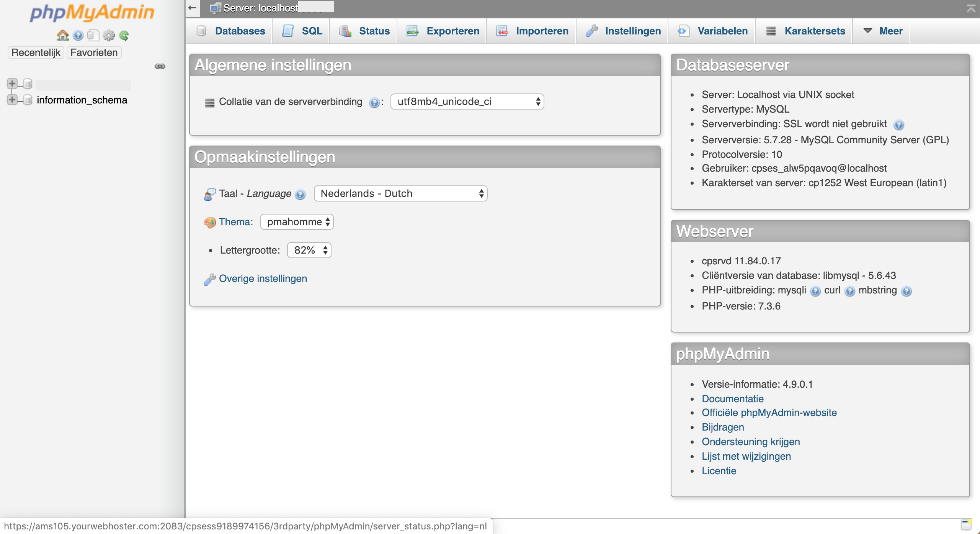Click the help icon next to mbstring

click(x=906, y=291)
